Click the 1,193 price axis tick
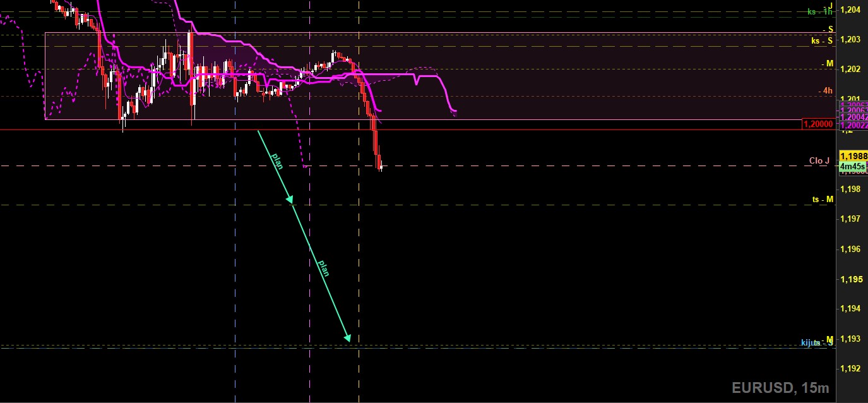Viewport: 868px width, 403px height. 852,339
